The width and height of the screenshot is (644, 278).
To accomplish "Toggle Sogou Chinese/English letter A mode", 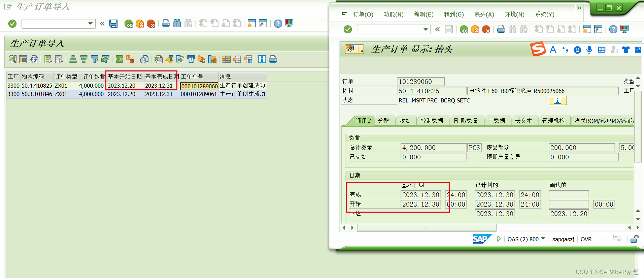I will click(x=553, y=50).
